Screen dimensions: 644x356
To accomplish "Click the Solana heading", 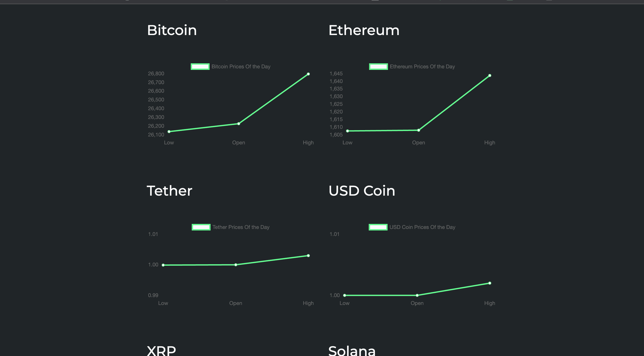I will 352,351.
